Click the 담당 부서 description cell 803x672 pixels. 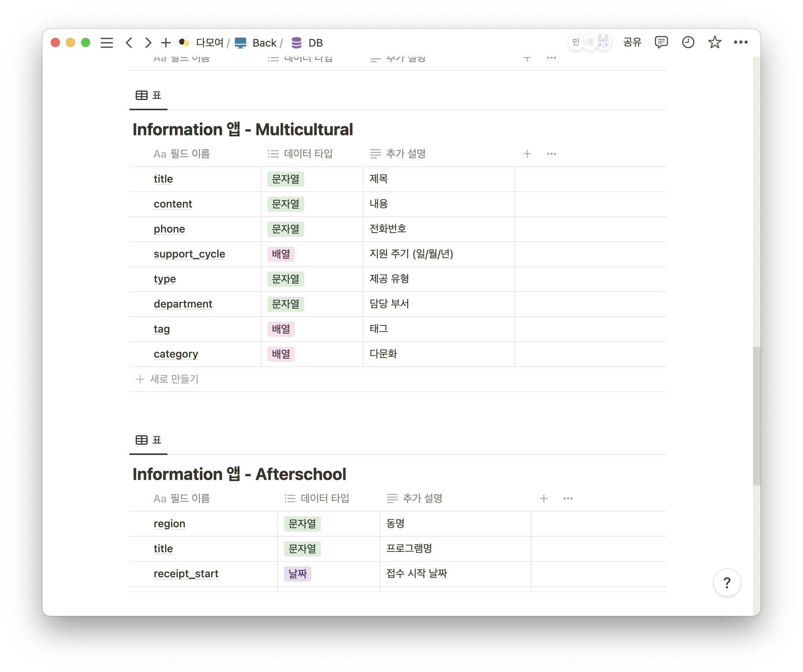click(439, 304)
